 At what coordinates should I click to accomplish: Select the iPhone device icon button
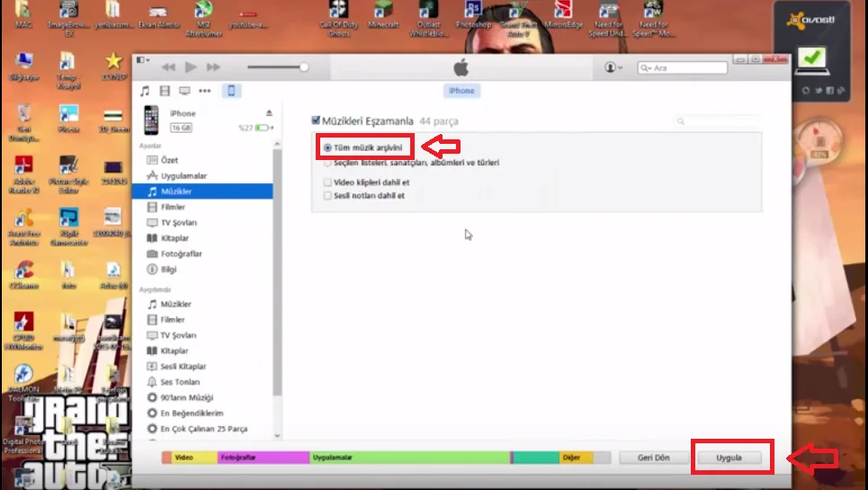click(231, 91)
